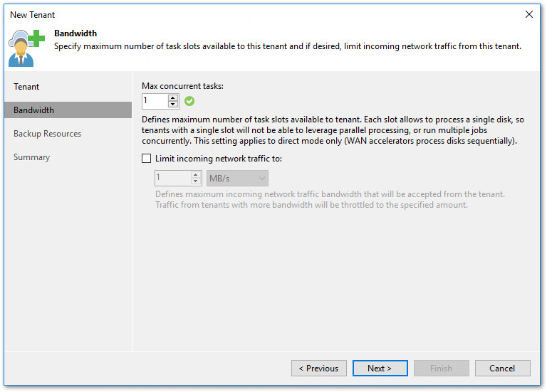Proceed with the Next button
This screenshot has height=392, width=547.
click(380, 368)
